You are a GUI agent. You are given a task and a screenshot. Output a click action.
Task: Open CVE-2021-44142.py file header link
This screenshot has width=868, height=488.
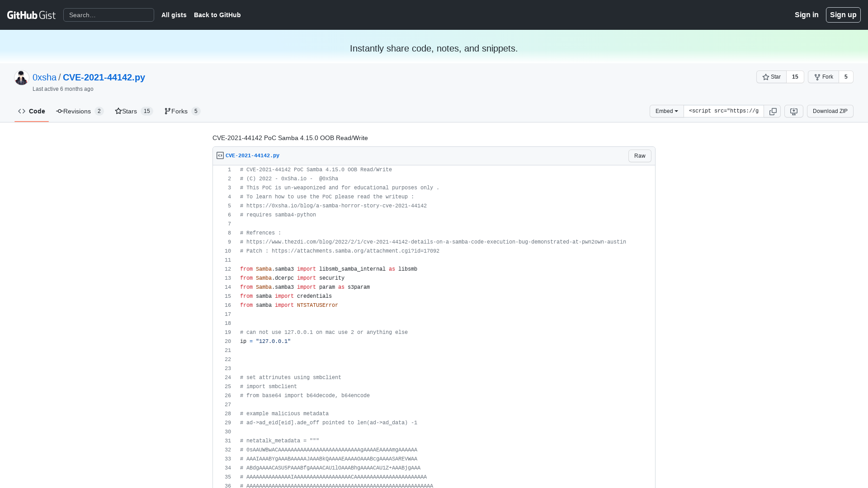pos(252,155)
